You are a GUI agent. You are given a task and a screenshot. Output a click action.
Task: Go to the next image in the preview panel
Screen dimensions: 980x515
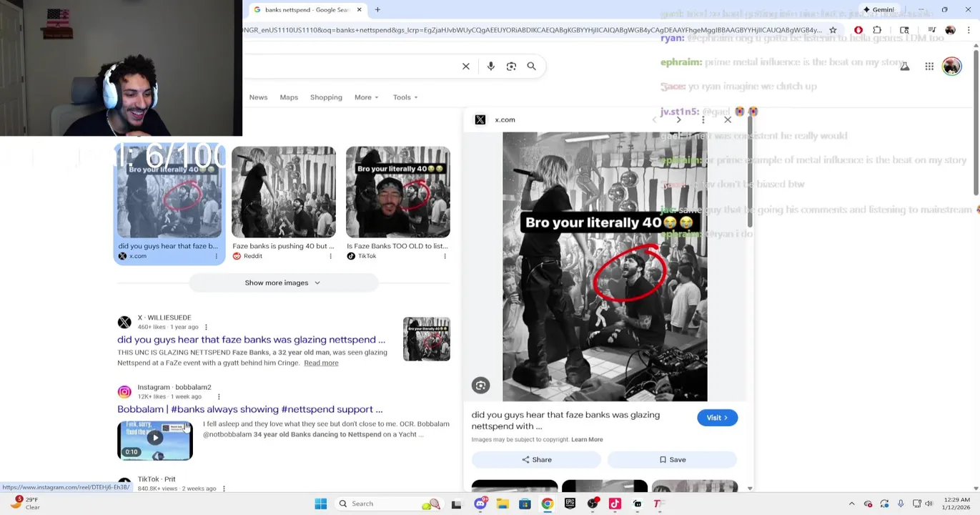[678, 119]
